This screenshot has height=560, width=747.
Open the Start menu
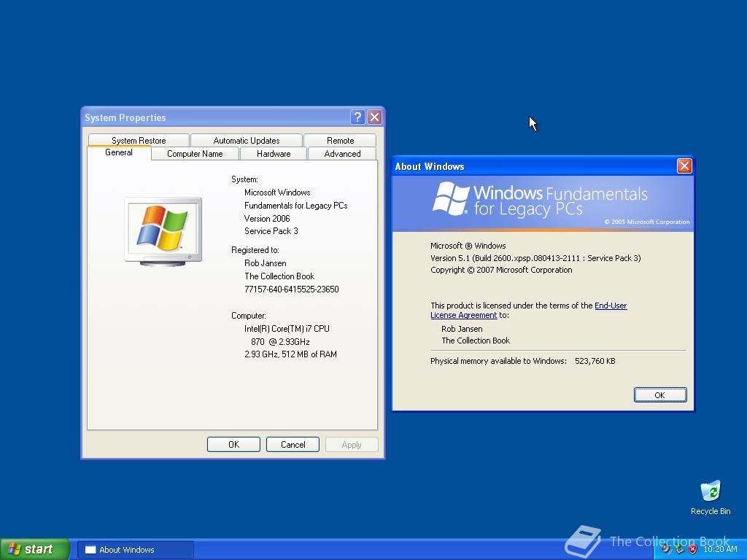coord(35,549)
